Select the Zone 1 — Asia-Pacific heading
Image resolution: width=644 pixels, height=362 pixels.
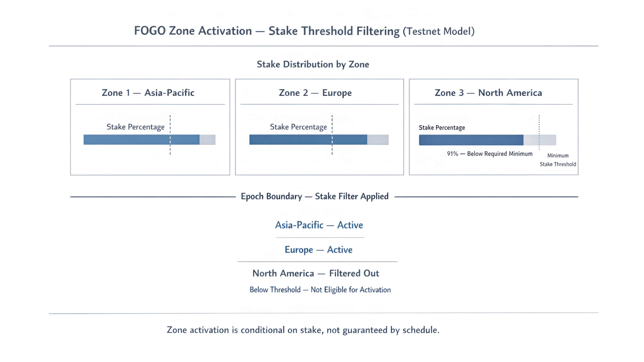(148, 93)
